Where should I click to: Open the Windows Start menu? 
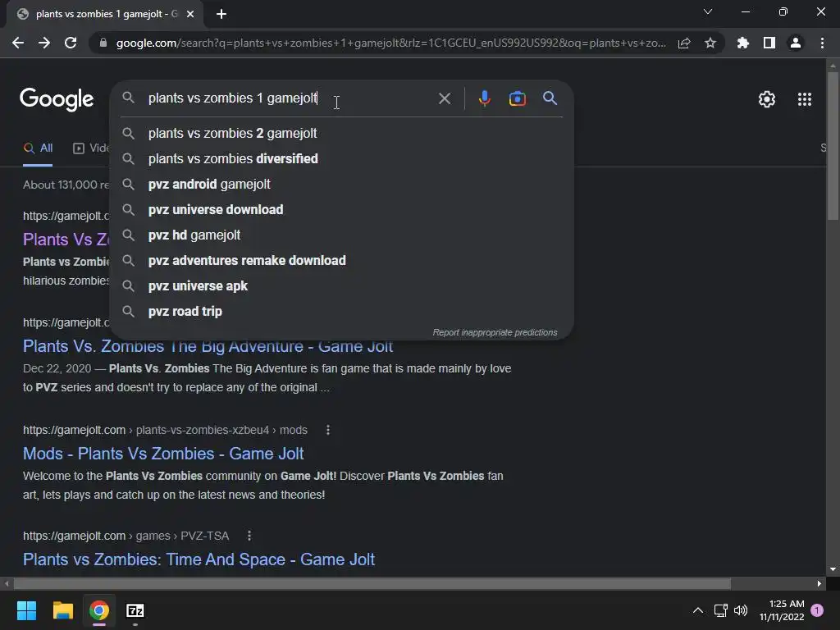tap(26, 610)
